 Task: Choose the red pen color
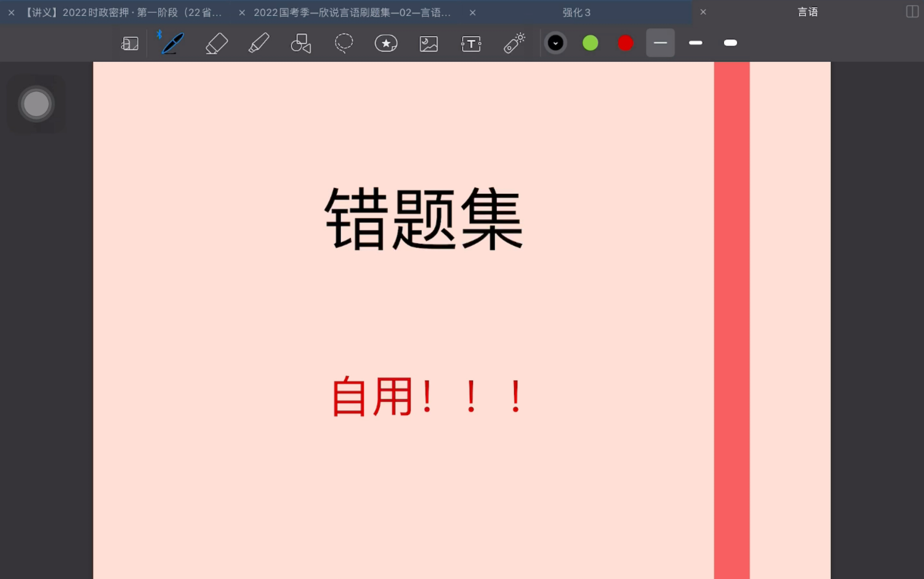tap(625, 43)
